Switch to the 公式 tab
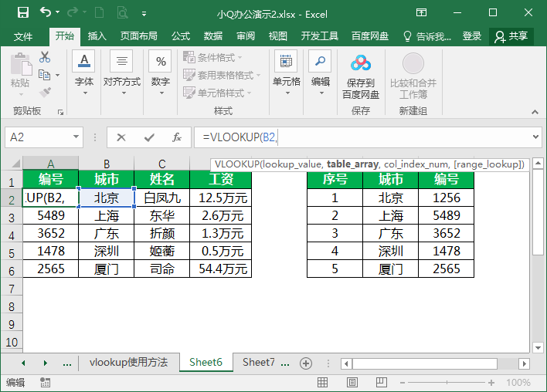The width and height of the screenshot is (547, 392). (181, 36)
